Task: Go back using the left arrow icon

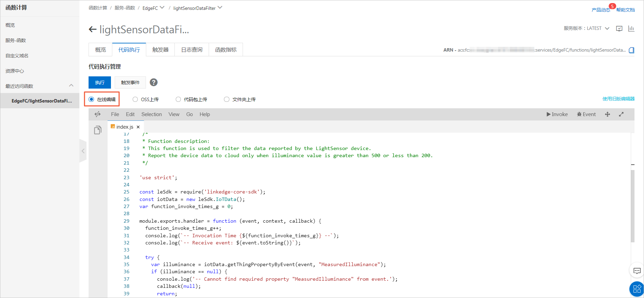Action: [x=92, y=30]
